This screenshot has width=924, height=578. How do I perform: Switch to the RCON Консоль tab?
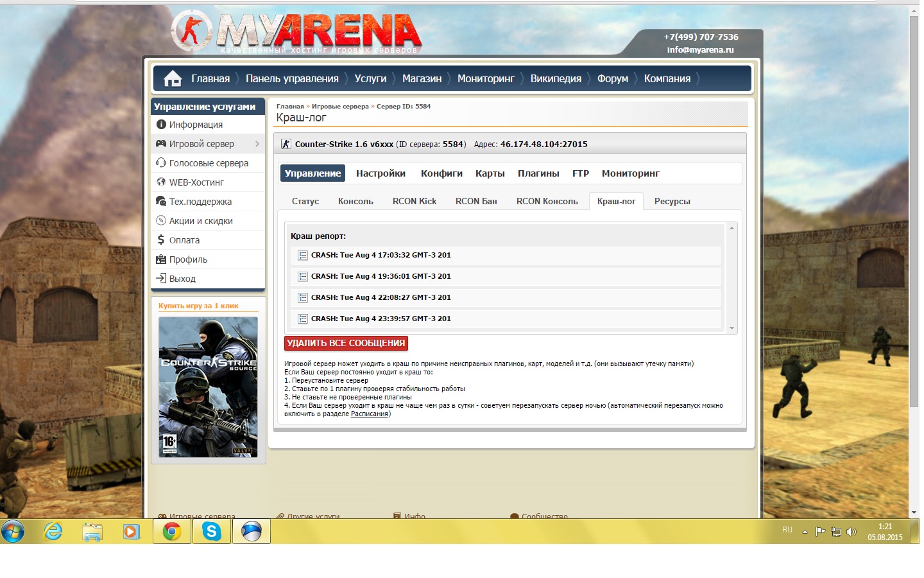(547, 201)
